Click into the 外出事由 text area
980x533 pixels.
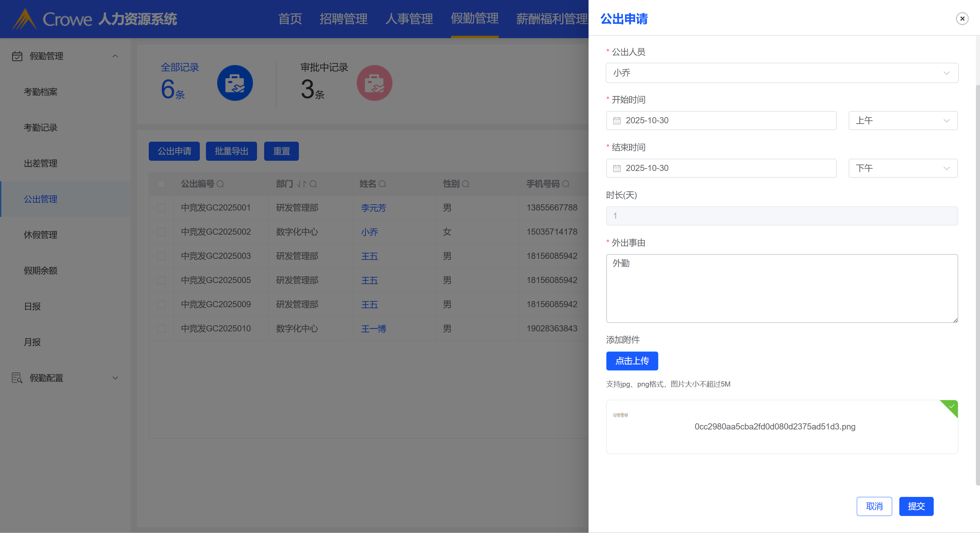pos(782,288)
